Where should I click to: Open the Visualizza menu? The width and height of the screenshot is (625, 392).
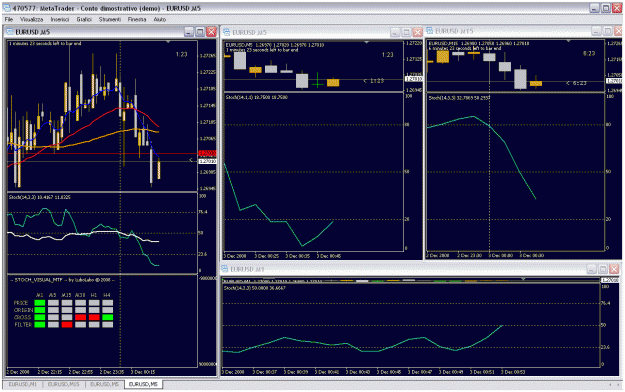[31, 19]
